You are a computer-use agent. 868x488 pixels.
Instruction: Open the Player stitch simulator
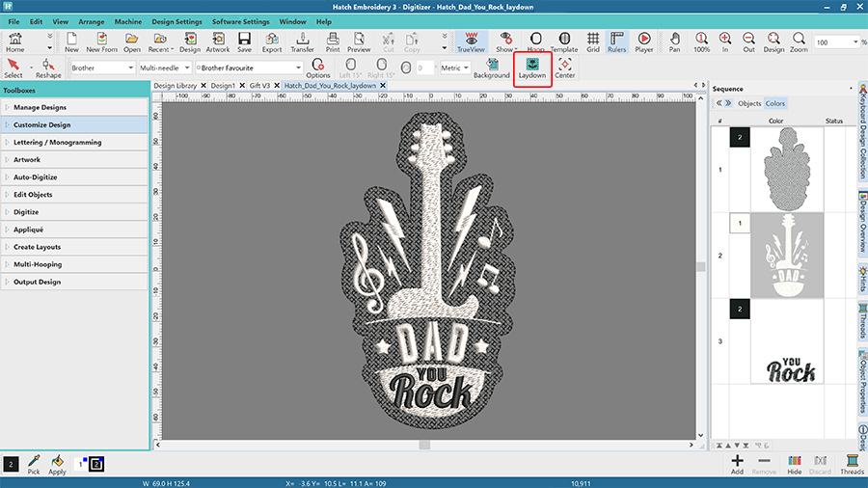coord(643,41)
